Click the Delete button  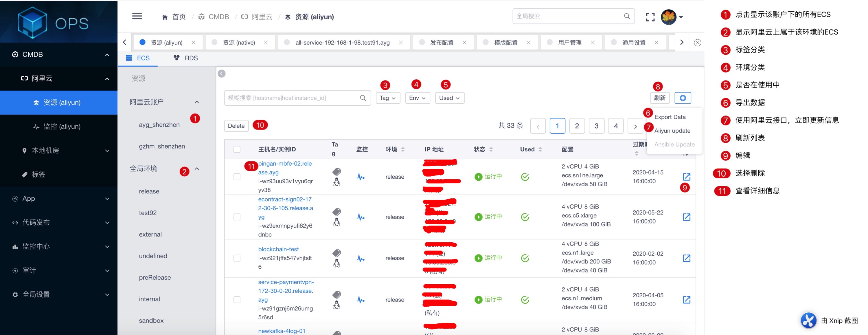[x=236, y=126]
